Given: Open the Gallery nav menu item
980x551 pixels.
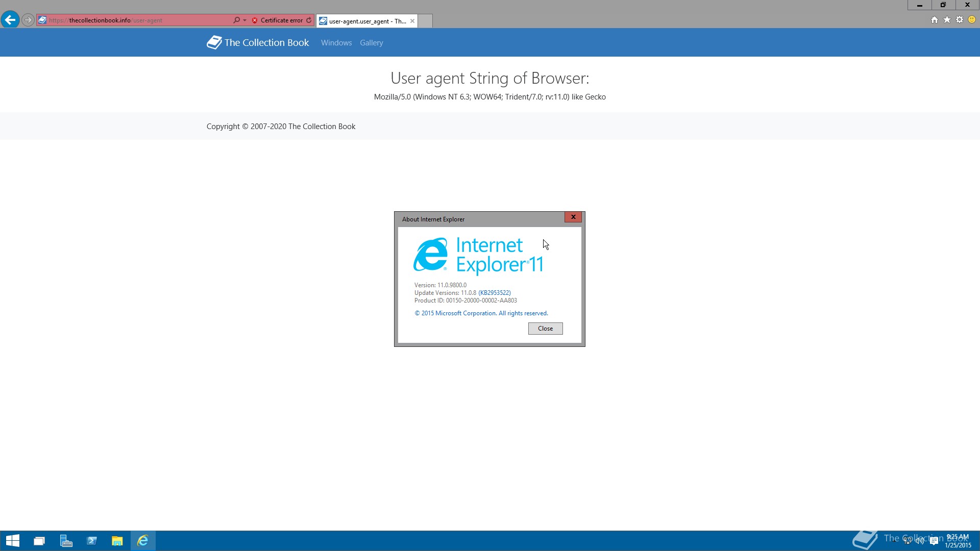Looking at the screenshot, I should click(371, 43).
